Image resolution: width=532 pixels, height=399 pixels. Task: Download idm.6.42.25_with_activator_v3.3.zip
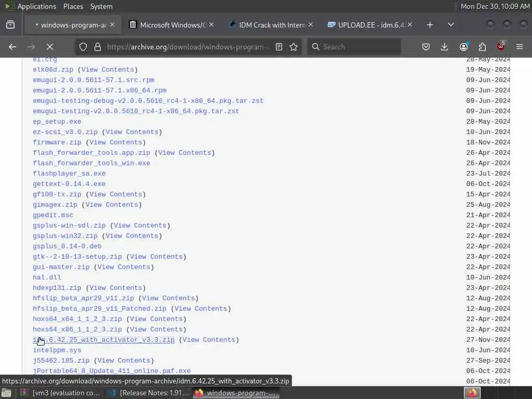104,340
